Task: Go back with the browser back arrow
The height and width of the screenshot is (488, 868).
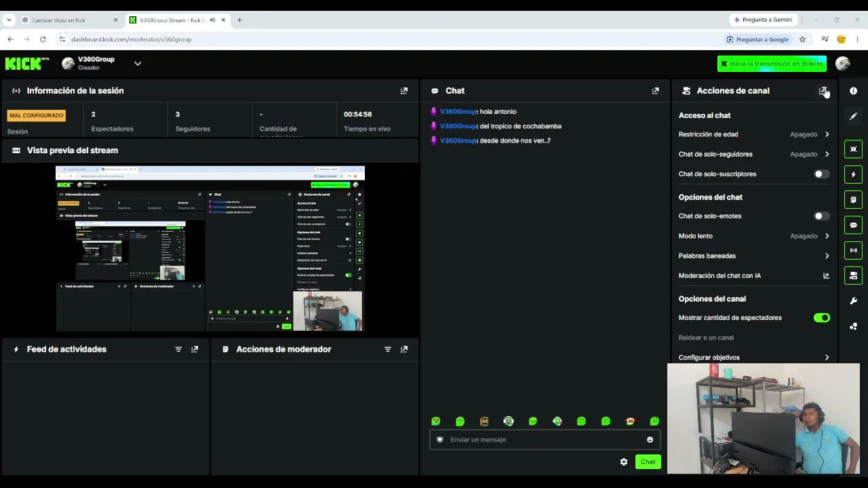Action: [x=10, y=39]
